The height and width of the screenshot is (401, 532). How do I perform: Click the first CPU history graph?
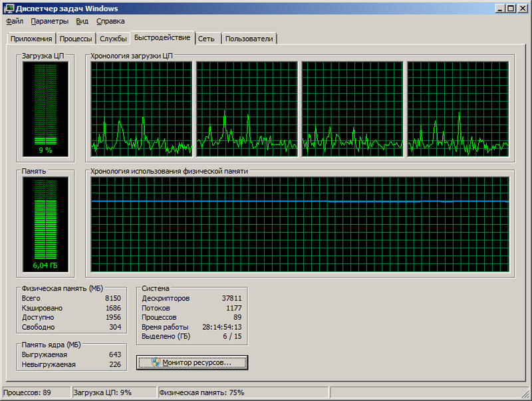[142, 110]
